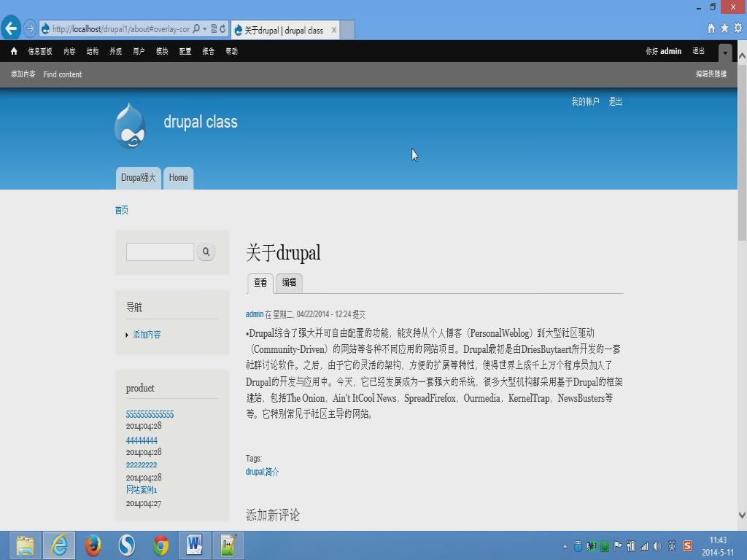Open the address bar dropdown arrow
Viewport: 747px width, 560px height.
[x=205, y=28]
